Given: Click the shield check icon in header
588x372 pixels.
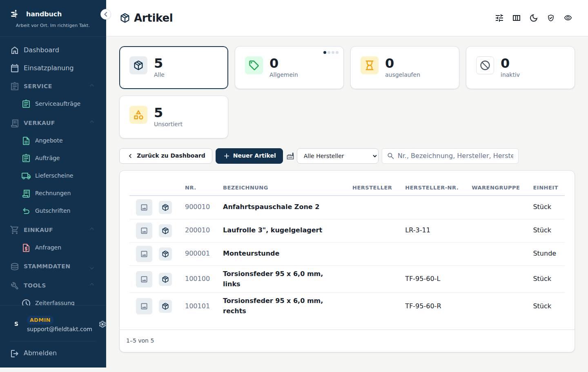Looking at the screenshot, I should point(551,18).
